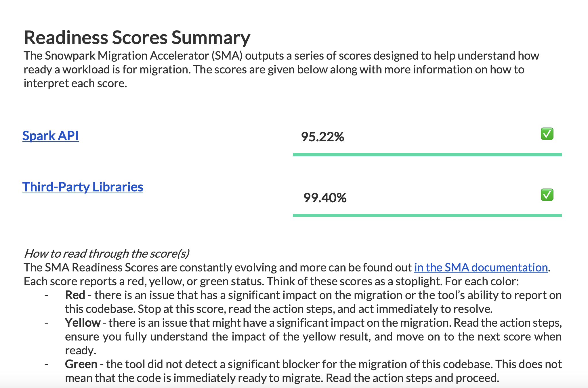Image resolution: width=588 pixels, height=388 pixels.
Task: Click the 99.40% Third-Party Libraries score value
Action: (x=325, y=198)
